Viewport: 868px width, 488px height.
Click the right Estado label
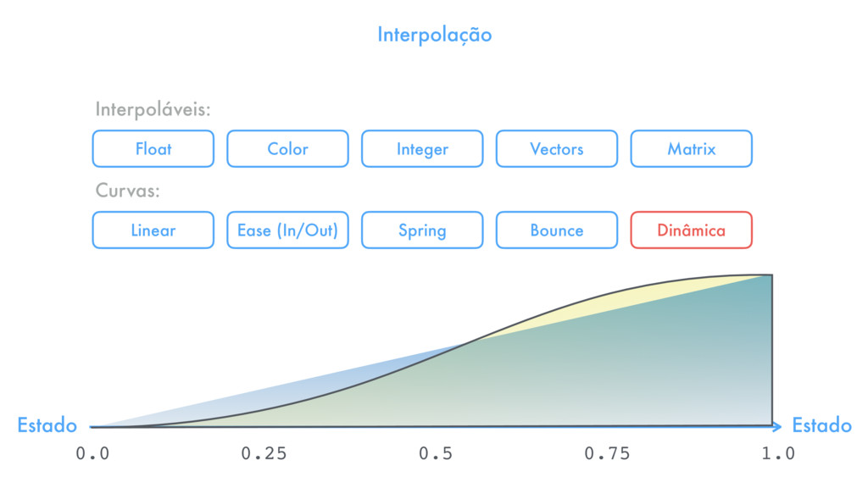[x=821, y=425]
